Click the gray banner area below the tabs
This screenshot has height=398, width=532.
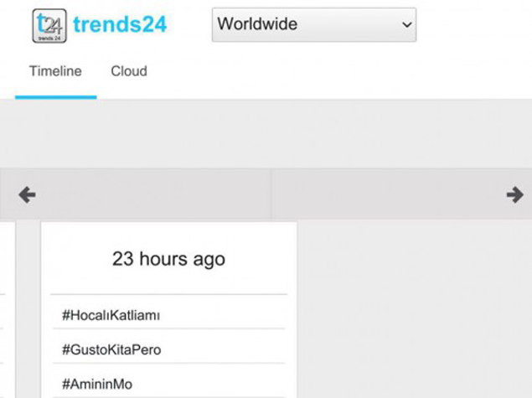266,134
